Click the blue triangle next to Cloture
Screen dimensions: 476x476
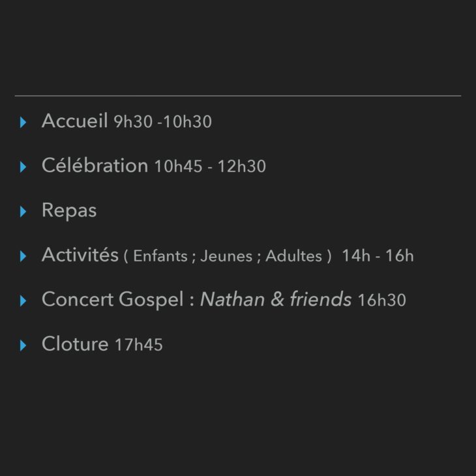pos(23,346)
